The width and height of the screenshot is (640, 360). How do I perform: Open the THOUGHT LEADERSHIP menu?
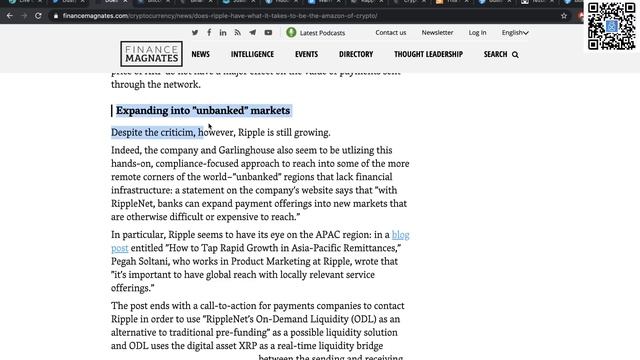429,54
